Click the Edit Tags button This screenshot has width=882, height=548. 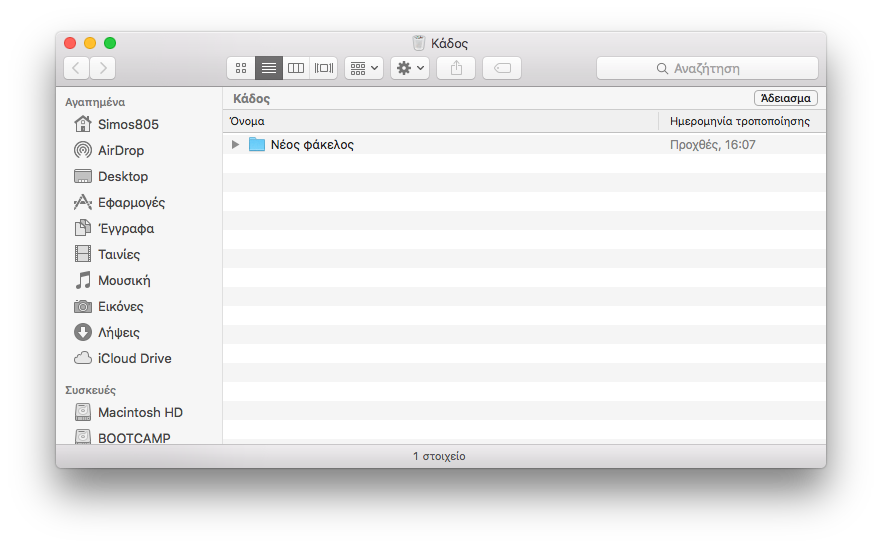pyautogui.click(x=502, y=68)
